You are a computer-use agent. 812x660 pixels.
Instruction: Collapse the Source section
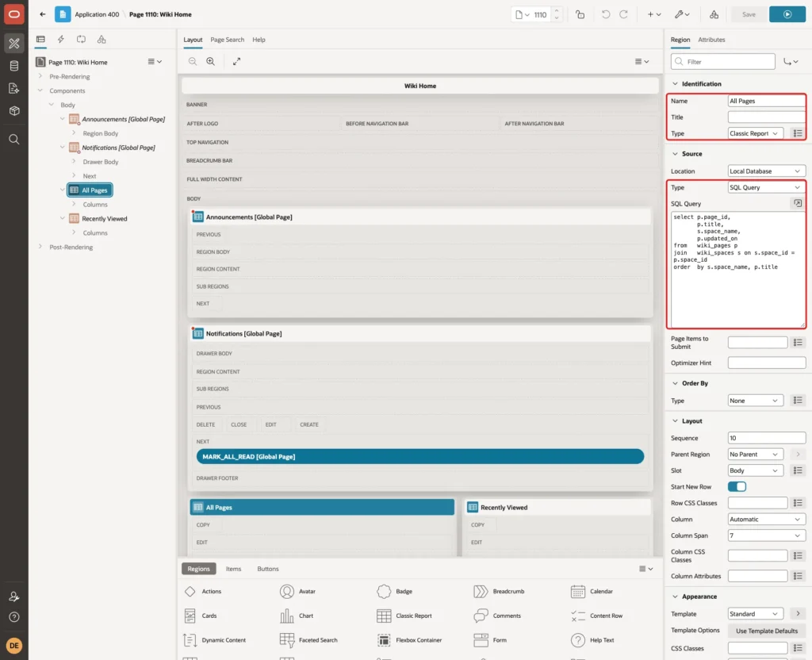click(x=675, y=154)
